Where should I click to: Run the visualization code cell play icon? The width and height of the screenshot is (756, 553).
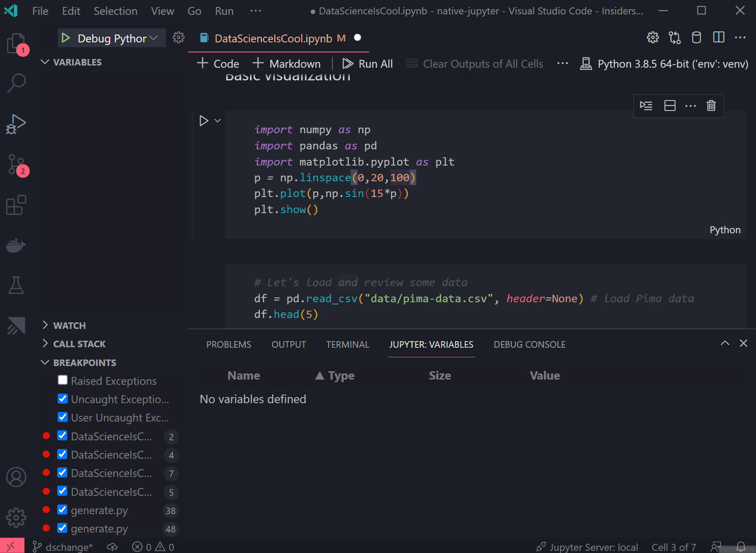point(204,121)
